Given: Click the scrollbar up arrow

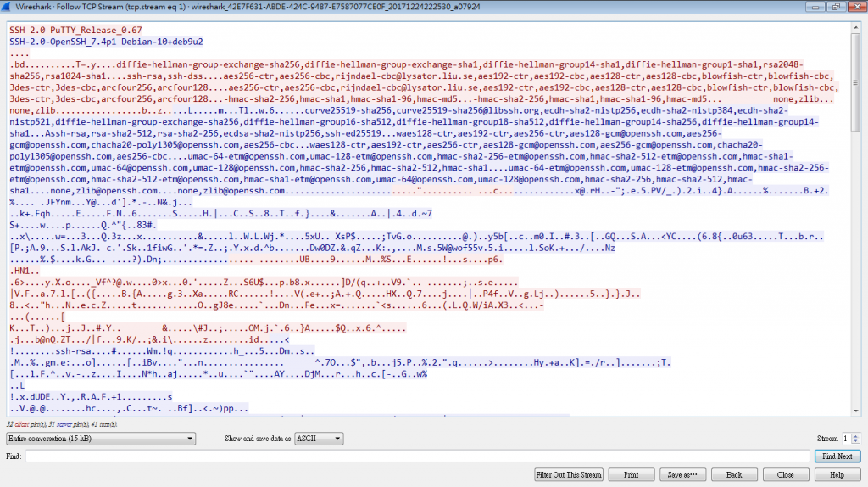Looking at the screenshot, I should coord(856,27).
